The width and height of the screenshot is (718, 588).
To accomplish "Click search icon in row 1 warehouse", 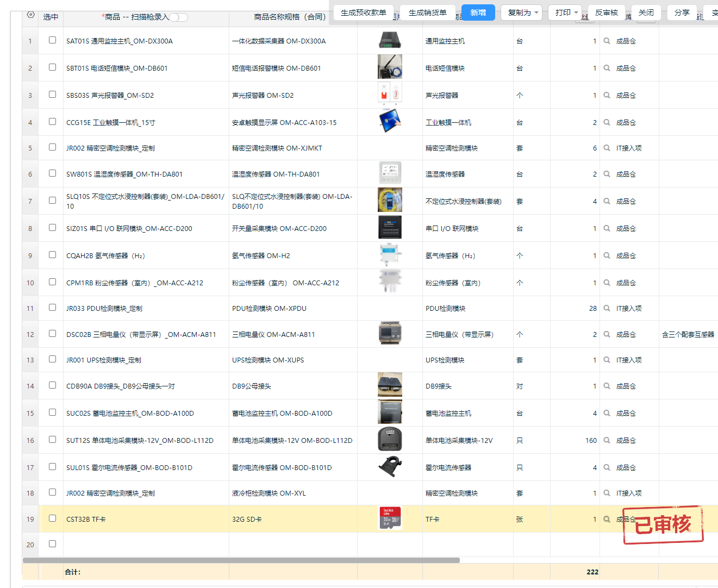I will (607, 41).
